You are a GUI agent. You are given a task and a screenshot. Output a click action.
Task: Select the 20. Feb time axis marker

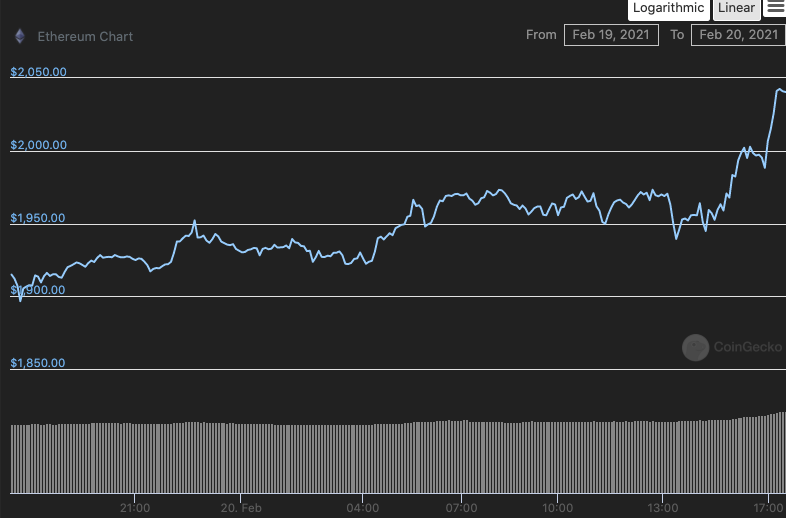coord(241,508)
